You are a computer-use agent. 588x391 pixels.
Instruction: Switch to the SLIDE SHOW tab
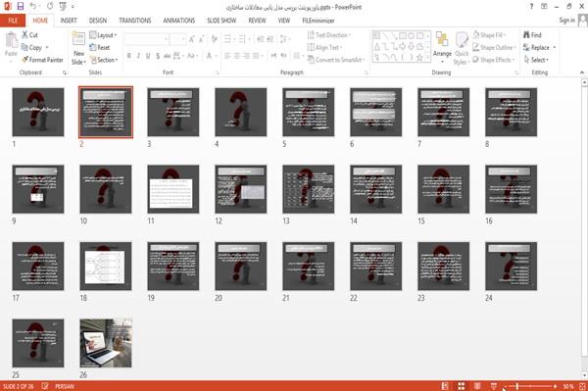tap(221, 21)
